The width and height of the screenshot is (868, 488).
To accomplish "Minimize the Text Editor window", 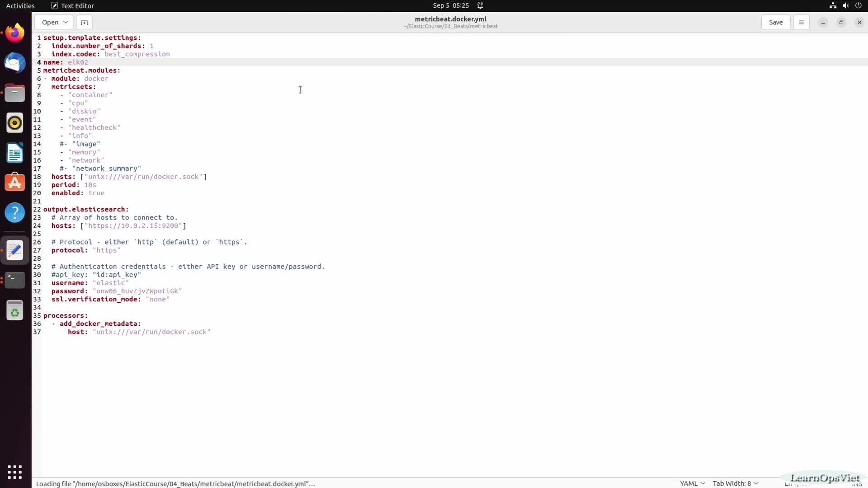I will tap(823, 22).
